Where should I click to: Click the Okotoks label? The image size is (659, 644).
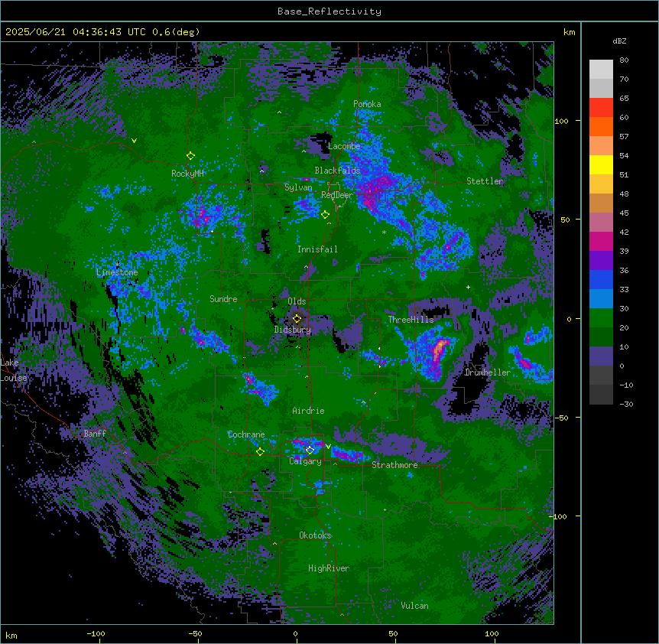[315, 535]
